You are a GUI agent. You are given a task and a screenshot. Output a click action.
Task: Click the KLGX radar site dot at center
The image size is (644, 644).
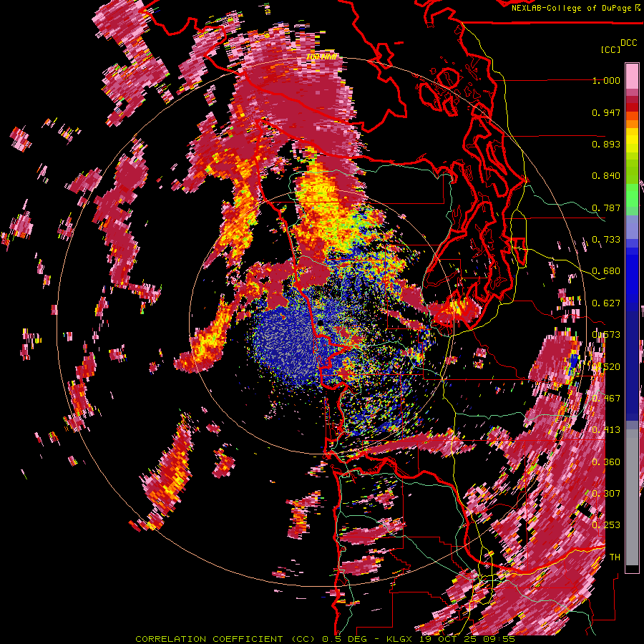[321, 323]
